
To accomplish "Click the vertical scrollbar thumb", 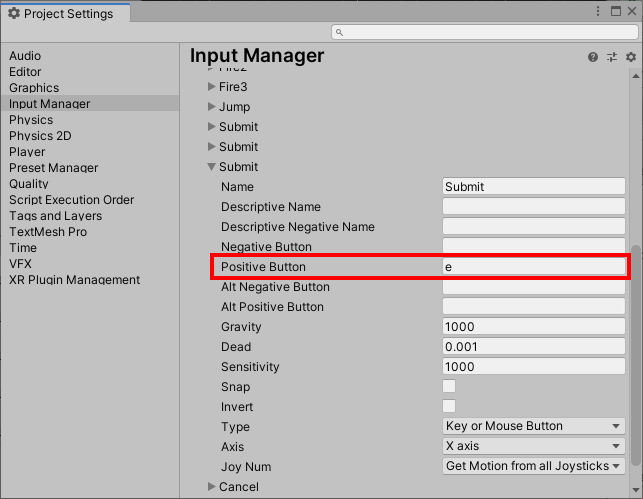I will pos(636,355).
